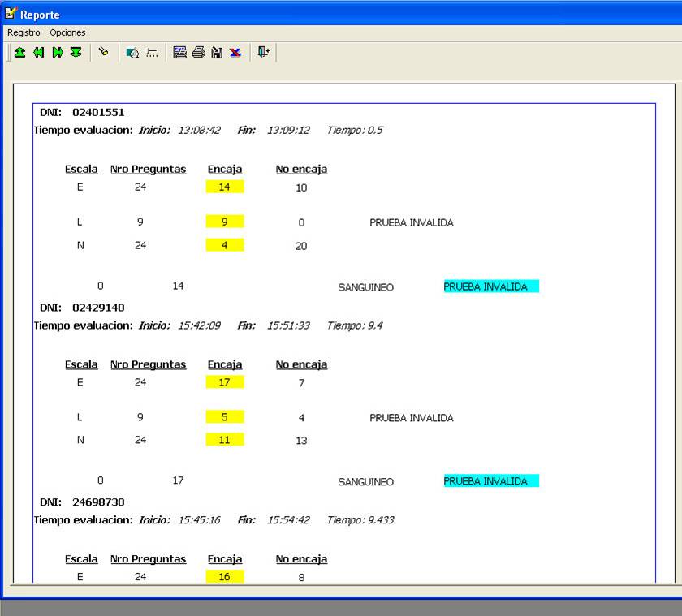This screenshot has height=616, width=682.
Task: Go to the previous record
Action: tap(37, 52)
